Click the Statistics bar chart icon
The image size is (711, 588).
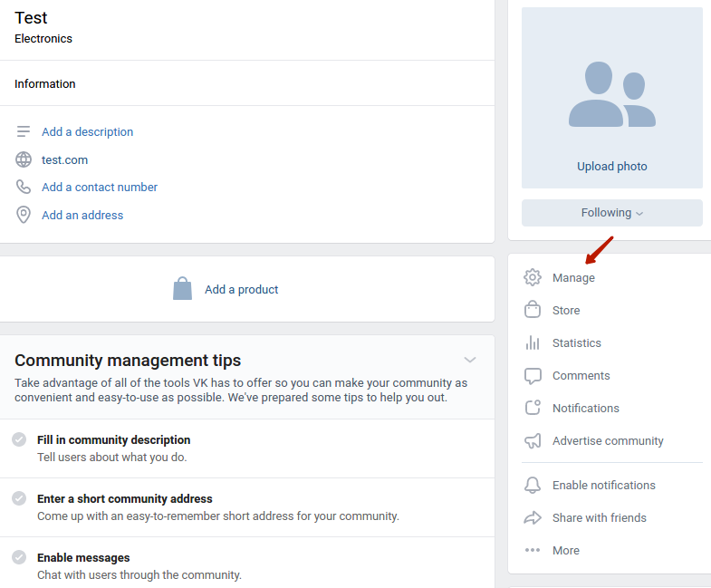(x=533, y=342)
